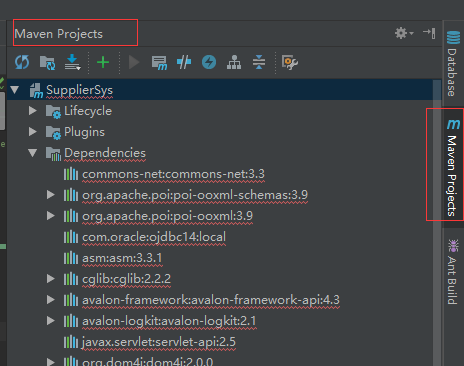Collapse All tree nodes icon
The image size is (464, 366).
(259, 62)
